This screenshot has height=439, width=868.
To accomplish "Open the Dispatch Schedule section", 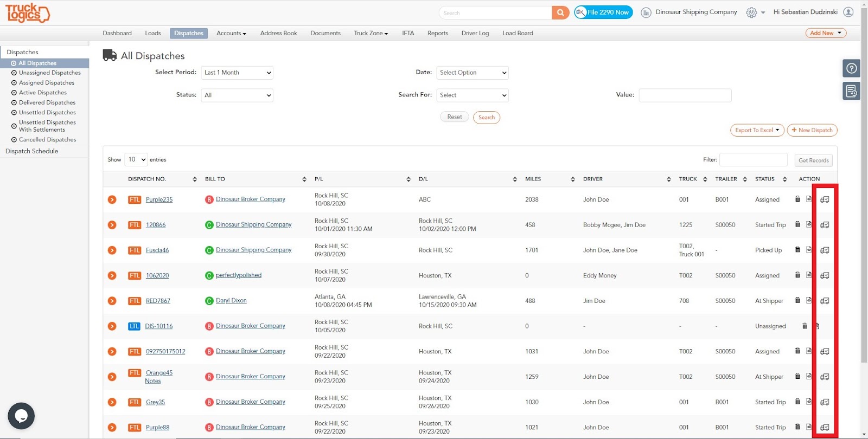I will coord(32,151).
